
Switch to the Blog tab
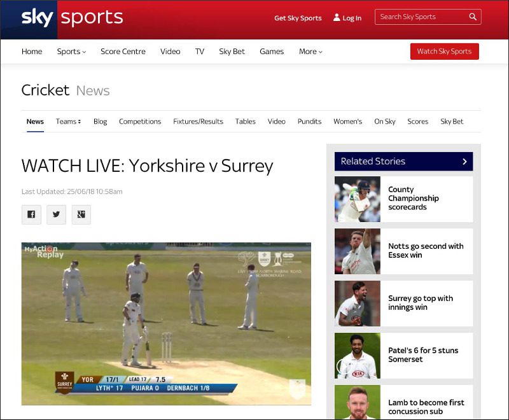coord(100,122)
